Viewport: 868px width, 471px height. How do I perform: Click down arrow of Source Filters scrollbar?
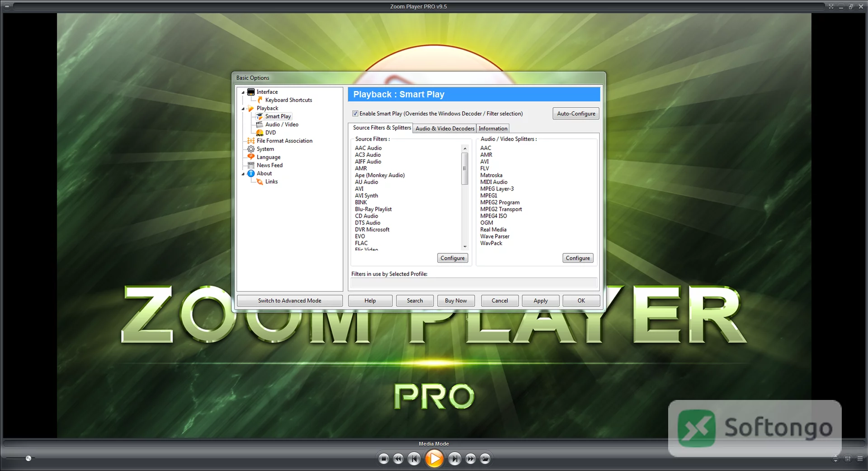[x=465, y=247]
